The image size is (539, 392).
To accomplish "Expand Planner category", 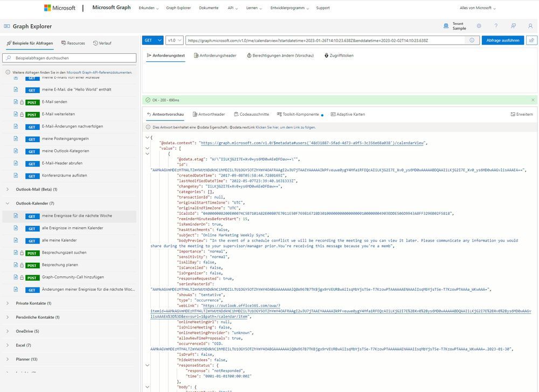I will point(8,359).
